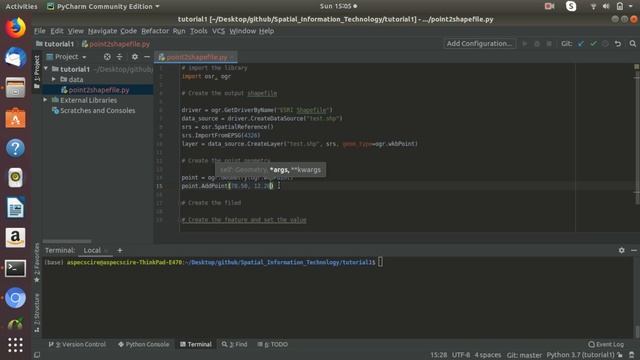Viewport: 640px width, 360px height.
Task: Open Python Console tool window
Action: [x=143, y=344]
